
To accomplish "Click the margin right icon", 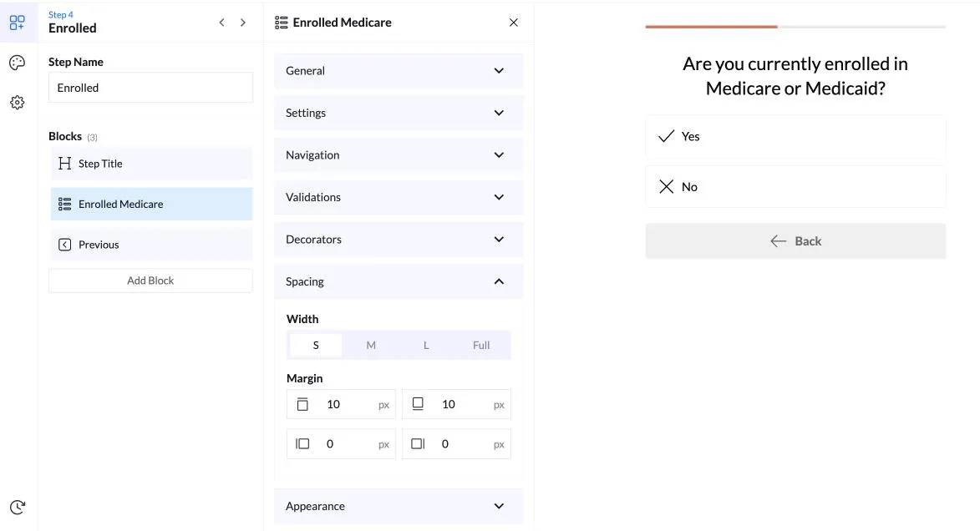I will tap(418, 443).
